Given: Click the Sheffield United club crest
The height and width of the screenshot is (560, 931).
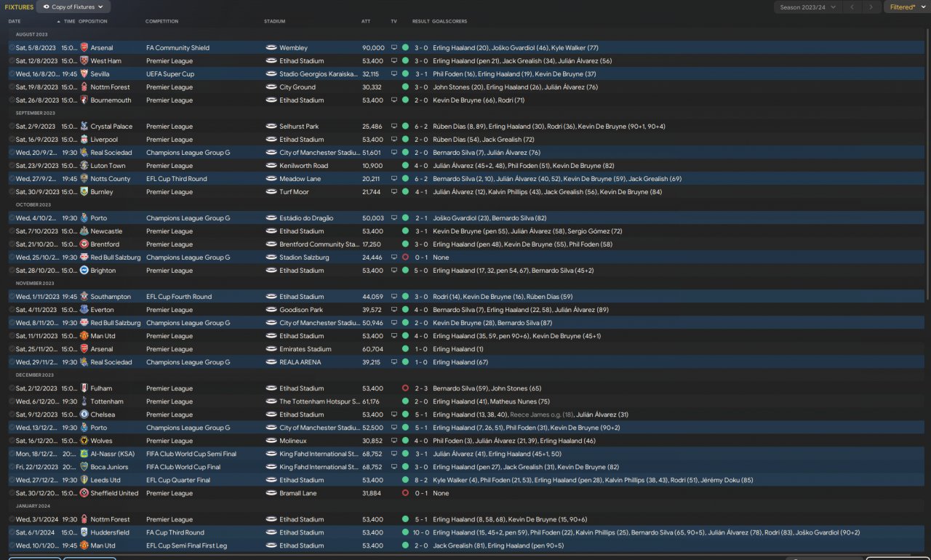Looking at the screenshot, I should coord(84,493).
